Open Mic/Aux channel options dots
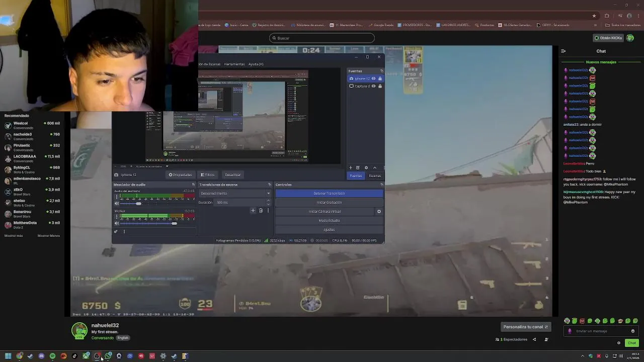Viewport: 644px width, 362px height. [117, 216]
